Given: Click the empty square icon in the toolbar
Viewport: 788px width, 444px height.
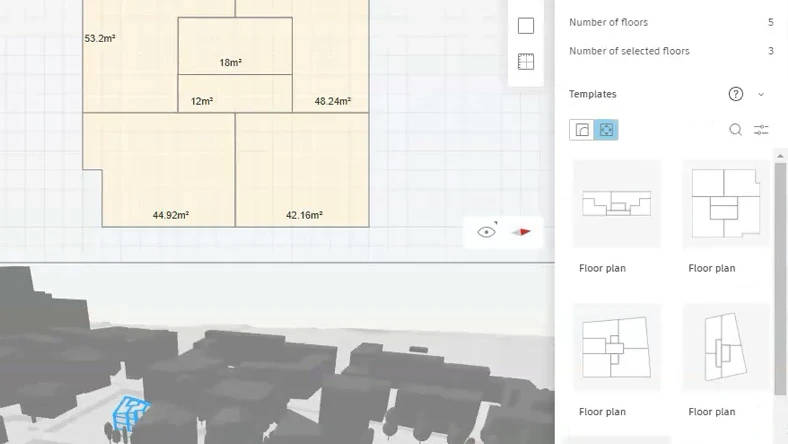Looking at the screenshot, I should 526,26.
